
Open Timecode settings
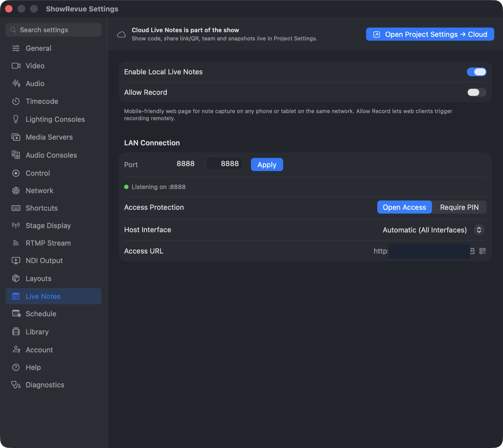(x=53, y=101)
